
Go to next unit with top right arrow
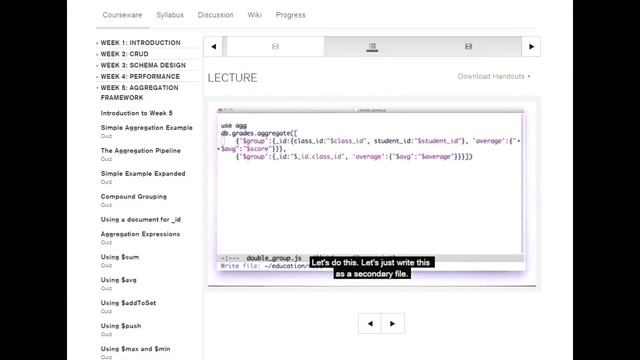click(x=531, y=47)
